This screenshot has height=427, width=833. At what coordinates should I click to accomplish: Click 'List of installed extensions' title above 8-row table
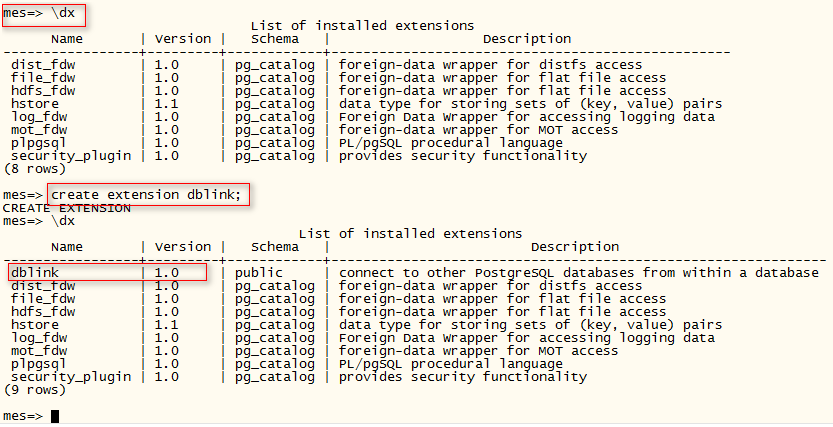point(362,25)
